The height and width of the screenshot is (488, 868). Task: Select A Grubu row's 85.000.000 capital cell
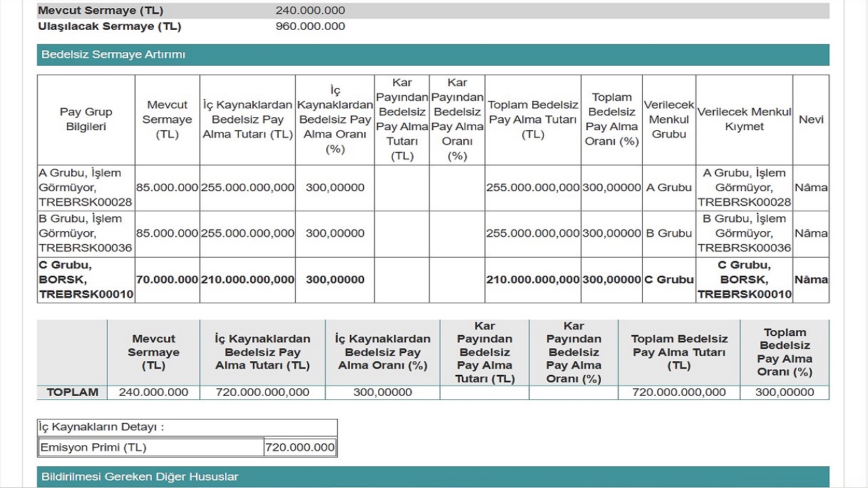click(167, 188)
